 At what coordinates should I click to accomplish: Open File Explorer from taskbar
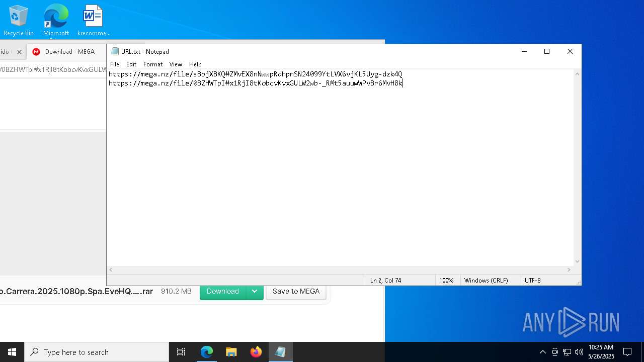click(231, 352)
